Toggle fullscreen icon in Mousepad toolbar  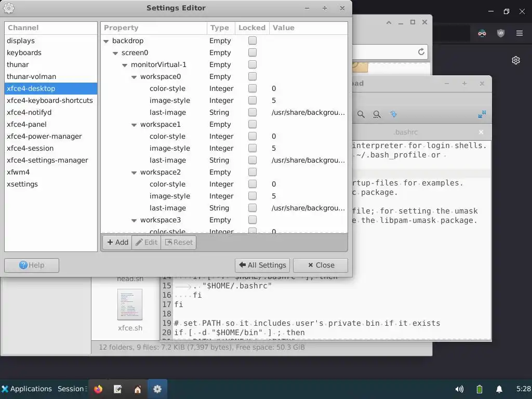[x=482, y=114]
